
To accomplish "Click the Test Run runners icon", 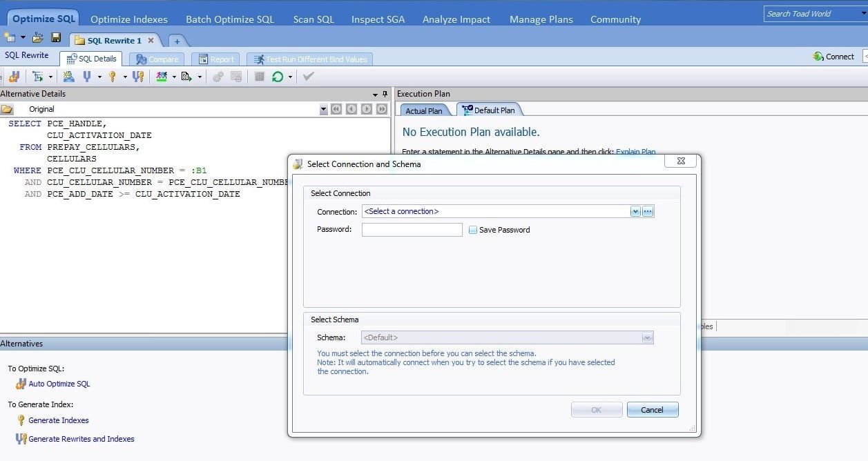I will click(x=162, y=77).
